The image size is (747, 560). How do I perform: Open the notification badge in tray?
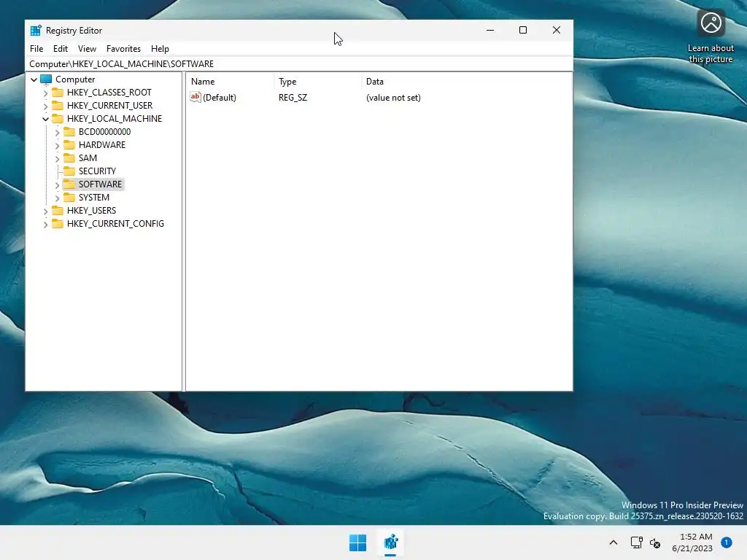[727, 542]
